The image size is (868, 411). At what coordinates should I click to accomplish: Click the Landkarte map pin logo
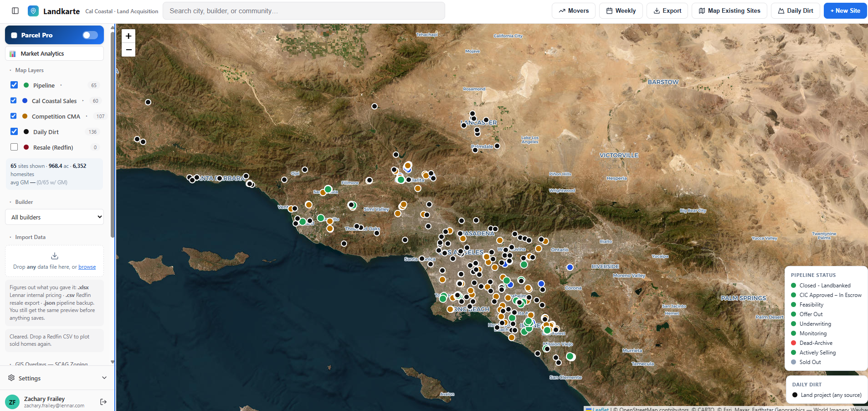coord(33,11)
